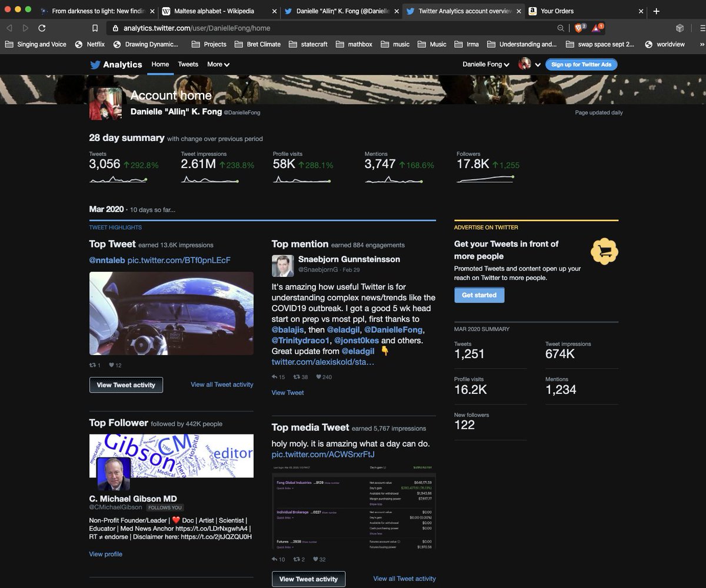The image size is (706, 588).
Task: Click the @balajis mention link
Action: pos(289,329)
